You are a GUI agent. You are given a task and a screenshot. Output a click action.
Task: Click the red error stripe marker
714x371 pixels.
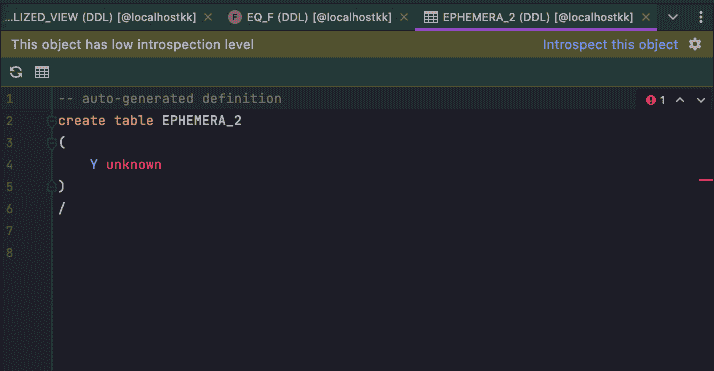706,180
